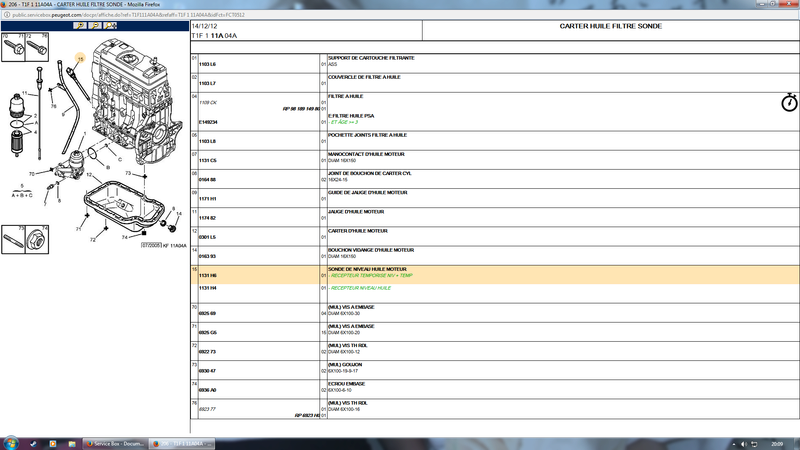800x450 pixels.
Task: Open the Windows Explorer taskbar icon
Action: point(72,444)
